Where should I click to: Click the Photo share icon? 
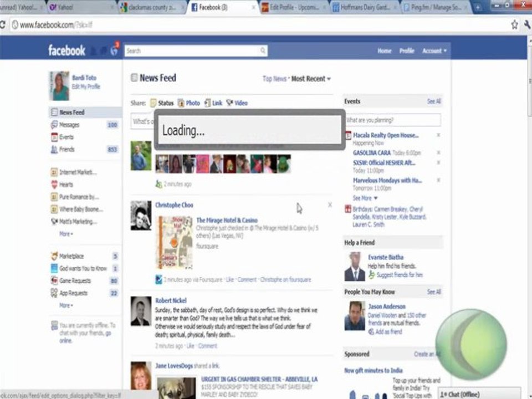point(181,103)
